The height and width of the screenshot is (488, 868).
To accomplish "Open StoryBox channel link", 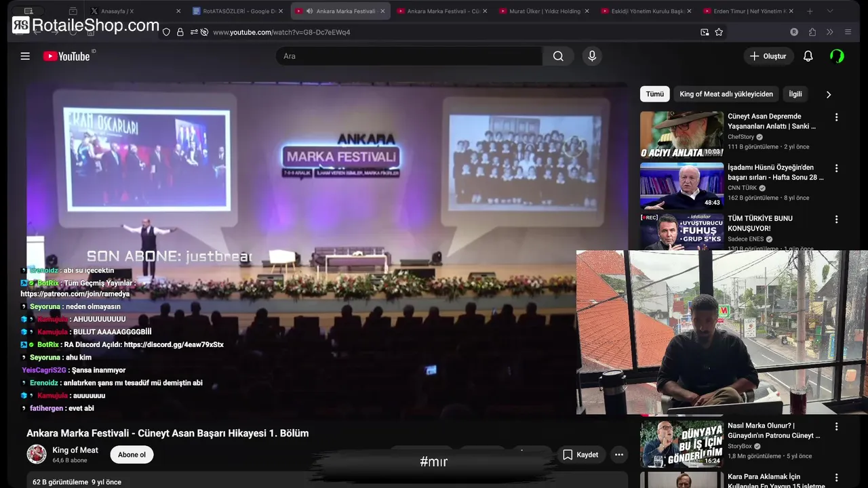I will 739,446.
